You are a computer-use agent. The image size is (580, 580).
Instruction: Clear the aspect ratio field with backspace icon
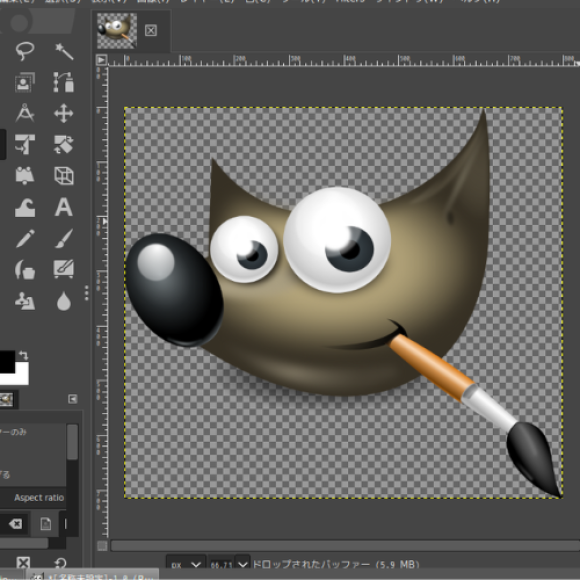pos(15,524)
